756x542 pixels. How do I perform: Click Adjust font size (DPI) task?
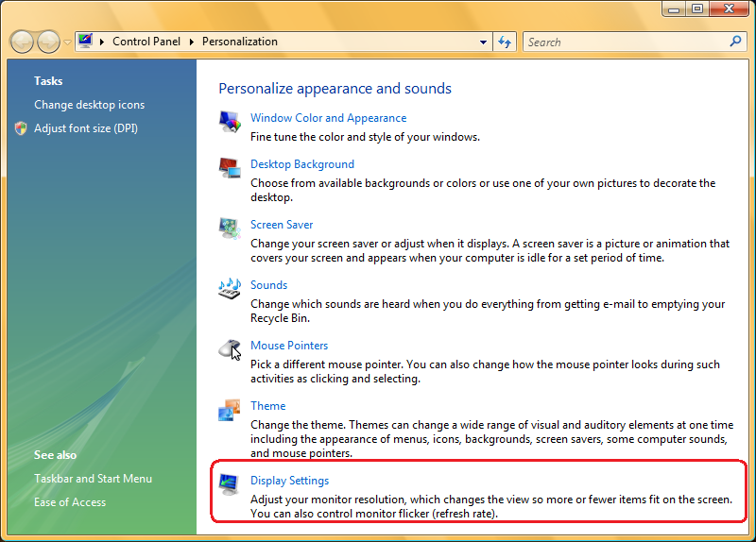[86, 128]
